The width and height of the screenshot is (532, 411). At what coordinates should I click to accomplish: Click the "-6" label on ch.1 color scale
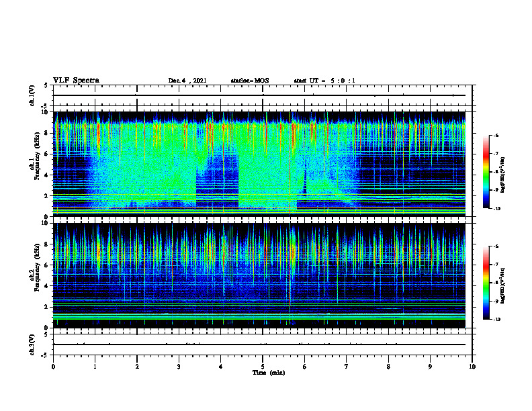(x=496, y=135)
